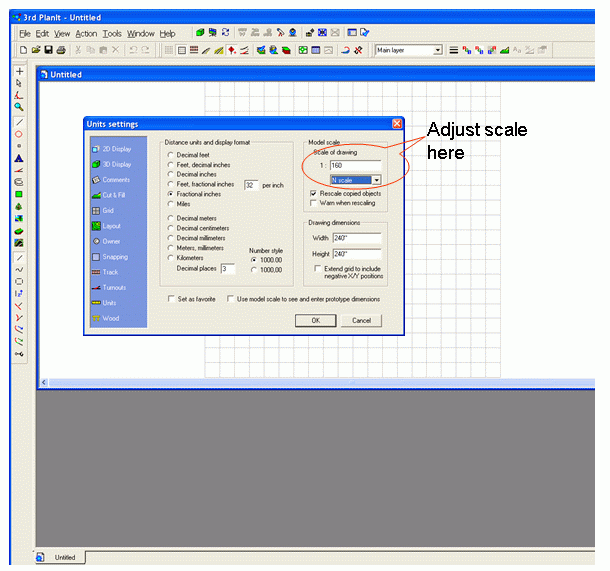Select the coupler tool at bottom of left toolbar

(19, 354)
